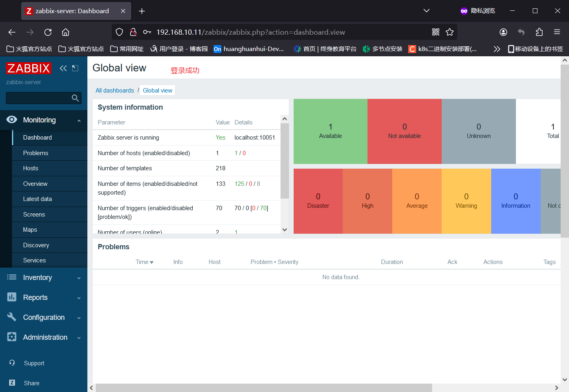This screenshot has width=569, height=392.
Task: Expand the Reports menu section
Action: click(x=79, y=298)
